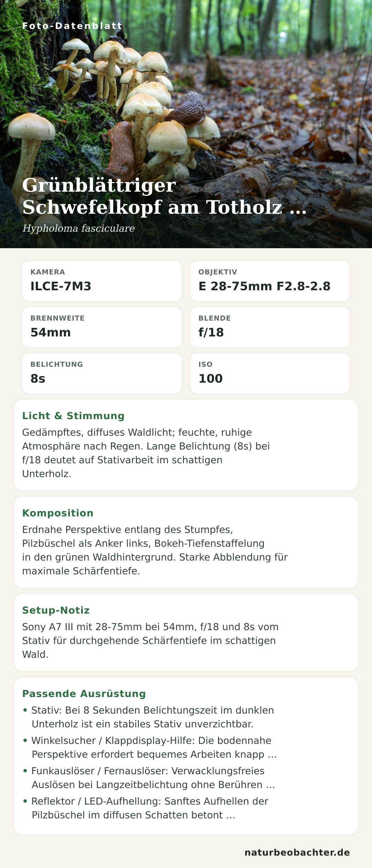Open the naturbeobachter.de link
Viewport: 372px width, 868px height.
(297, 852)
